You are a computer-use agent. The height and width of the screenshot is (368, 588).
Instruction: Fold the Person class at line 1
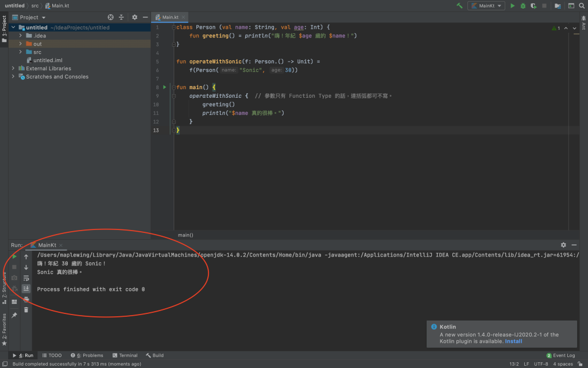[173, 28]
